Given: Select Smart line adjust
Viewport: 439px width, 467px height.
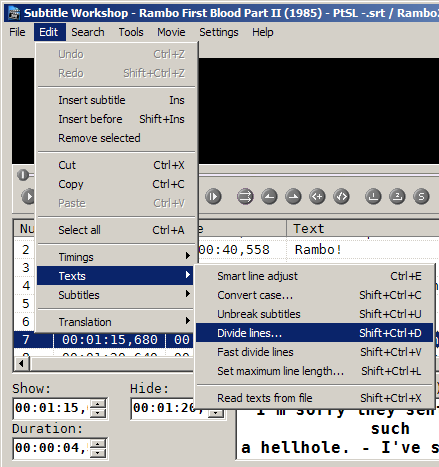Looking at the screenshot, I should pos(314,276).
